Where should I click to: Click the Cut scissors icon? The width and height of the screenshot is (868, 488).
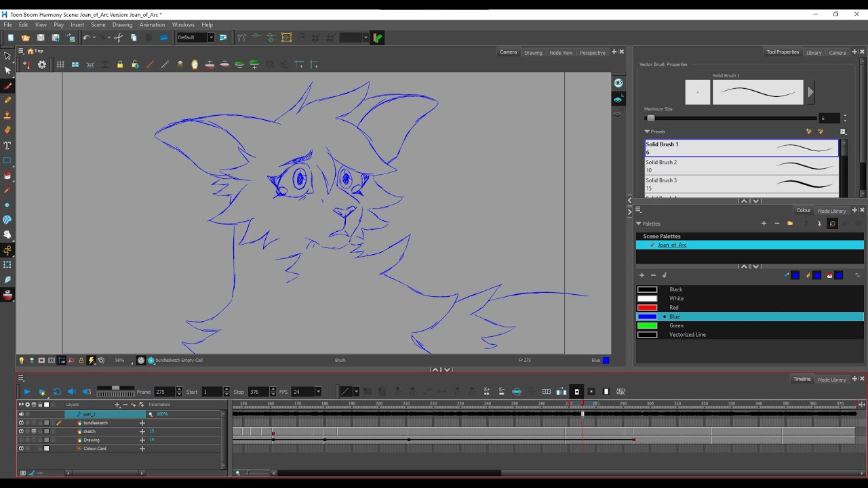(x=118, y=38)
